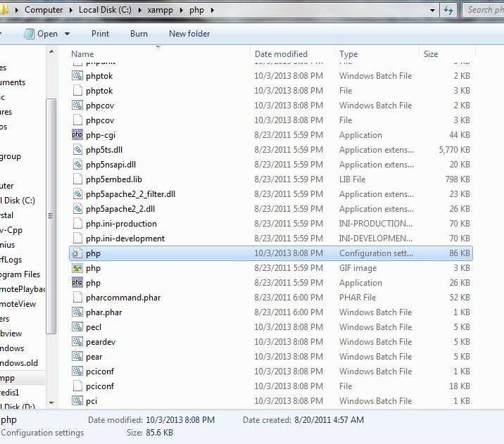
Task: Click the php5ts.dll file icon
Action: pyautogui.click(x=77, y=150)
